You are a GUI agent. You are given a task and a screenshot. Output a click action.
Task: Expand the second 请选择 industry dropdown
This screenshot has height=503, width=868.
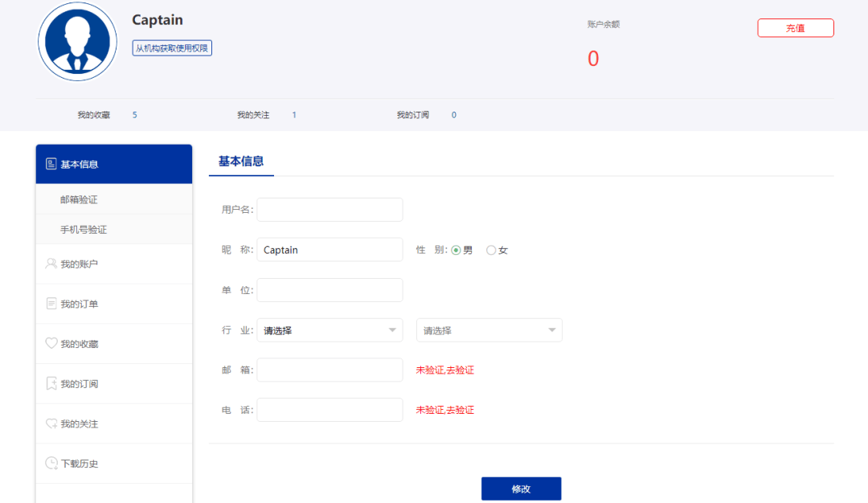[489, 330]
